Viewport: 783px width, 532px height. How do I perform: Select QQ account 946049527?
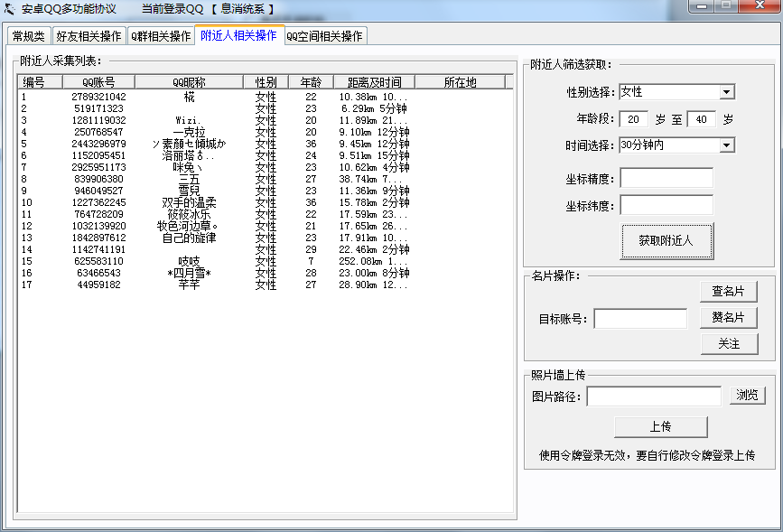(x=98, y=191)
